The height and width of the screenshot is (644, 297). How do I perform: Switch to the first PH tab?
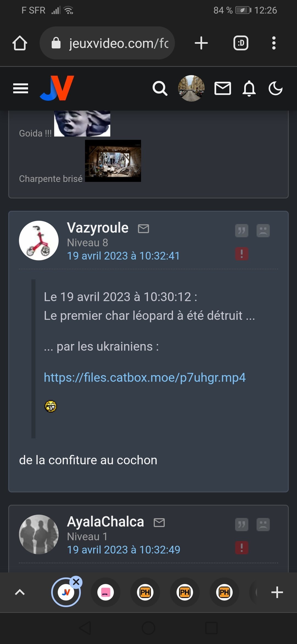145,592
